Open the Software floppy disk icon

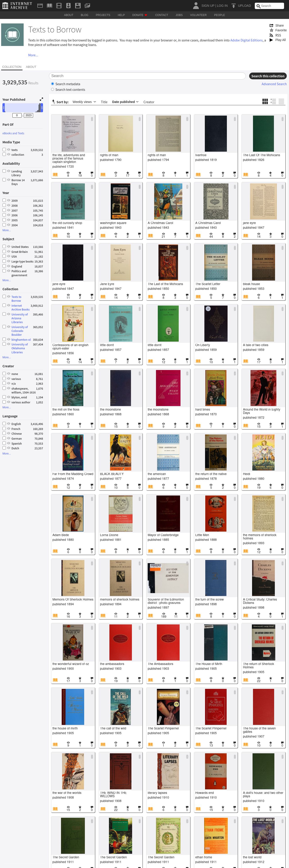(x=78, y=6)
